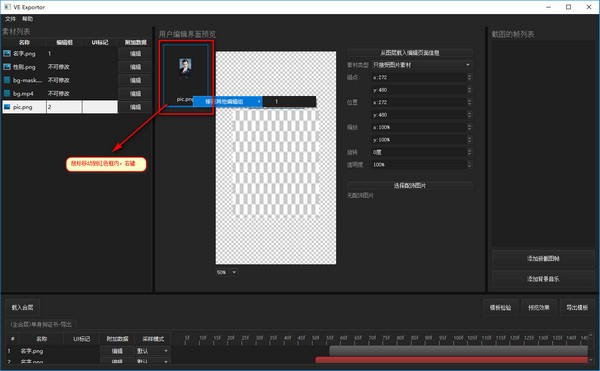The width and height of the screenshot is (600, 371).
Task: Click the 50f marker on the timeline ruler
Action: [x=315, y=338]
